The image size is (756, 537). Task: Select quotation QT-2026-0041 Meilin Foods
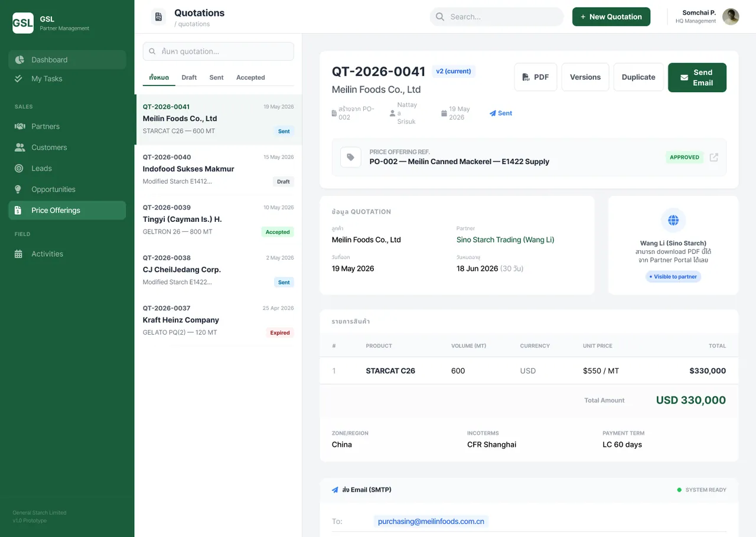219,119
